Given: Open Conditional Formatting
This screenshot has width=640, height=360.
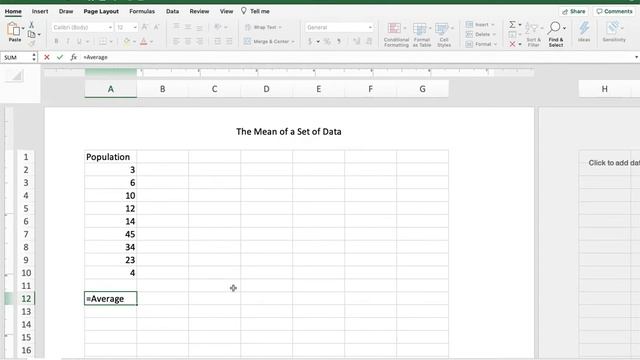Looking at the screenshot, I should (x=396, y=35).
